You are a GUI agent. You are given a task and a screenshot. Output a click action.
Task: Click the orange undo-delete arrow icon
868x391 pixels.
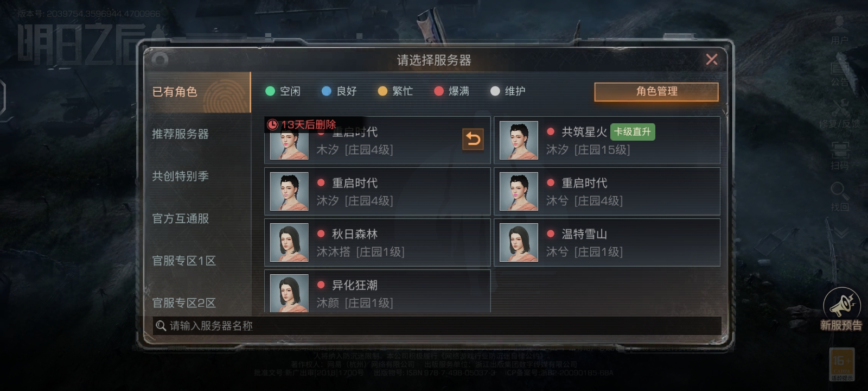pyautogui.click(x=473, y=140)
